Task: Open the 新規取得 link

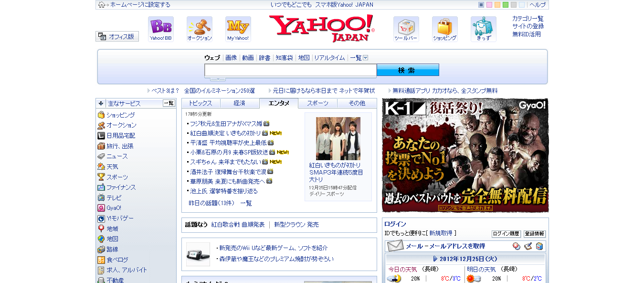Action: [441, 233]
